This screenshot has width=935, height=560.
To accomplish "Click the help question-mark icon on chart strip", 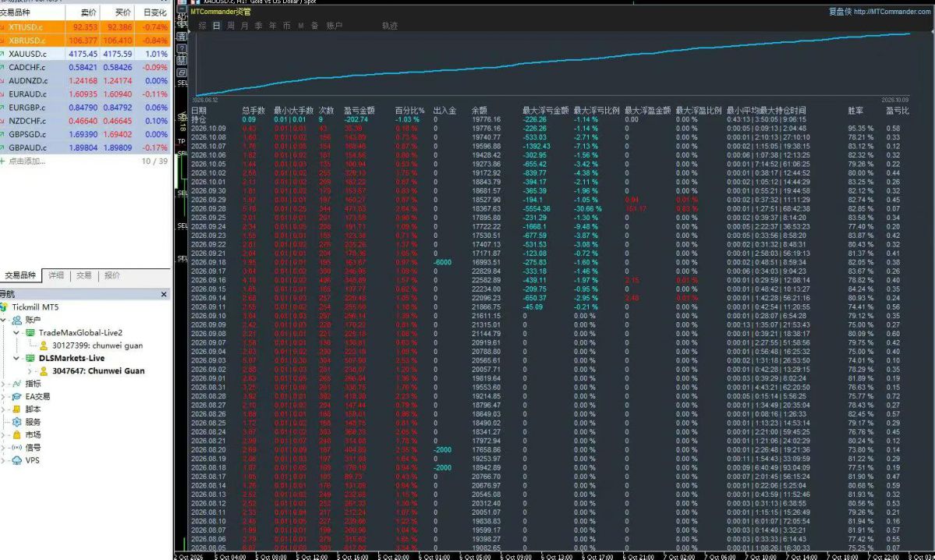I will [x=182, y=48].
